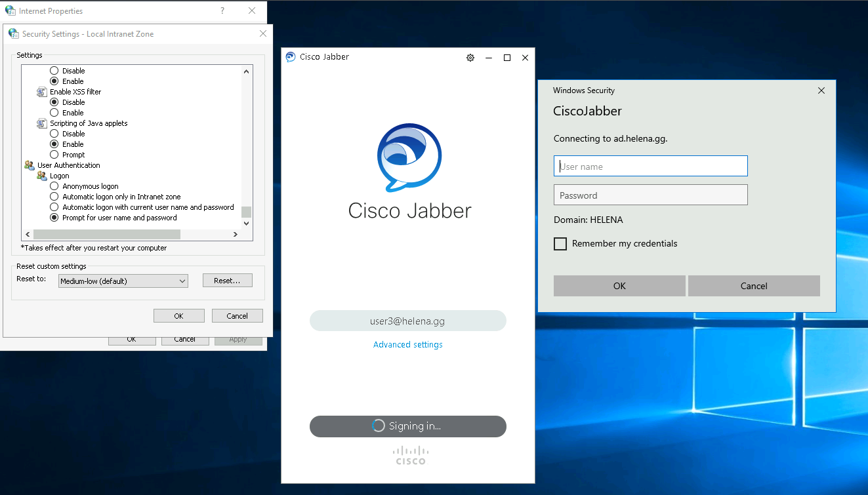Click the User name input field

tap(650, 167)
